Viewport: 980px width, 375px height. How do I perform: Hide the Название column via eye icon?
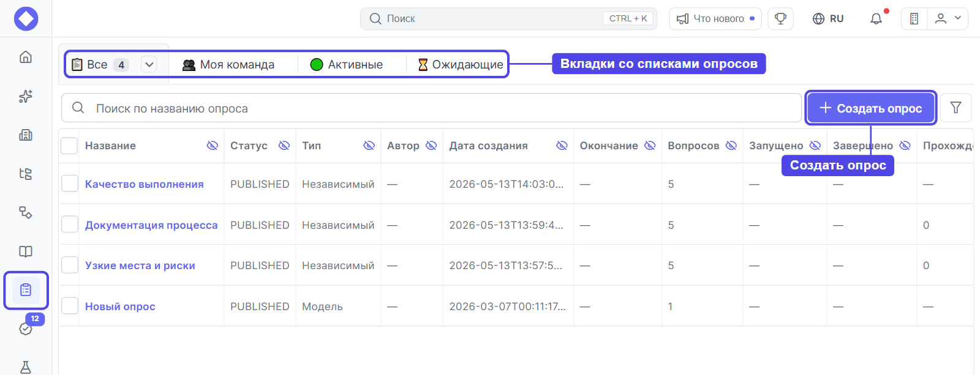(212, 146)
